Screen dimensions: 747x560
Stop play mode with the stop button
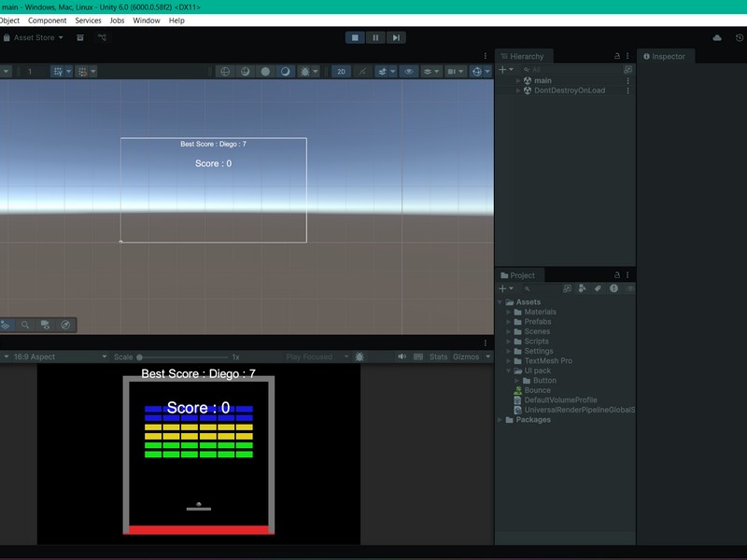tap(355, 37)
